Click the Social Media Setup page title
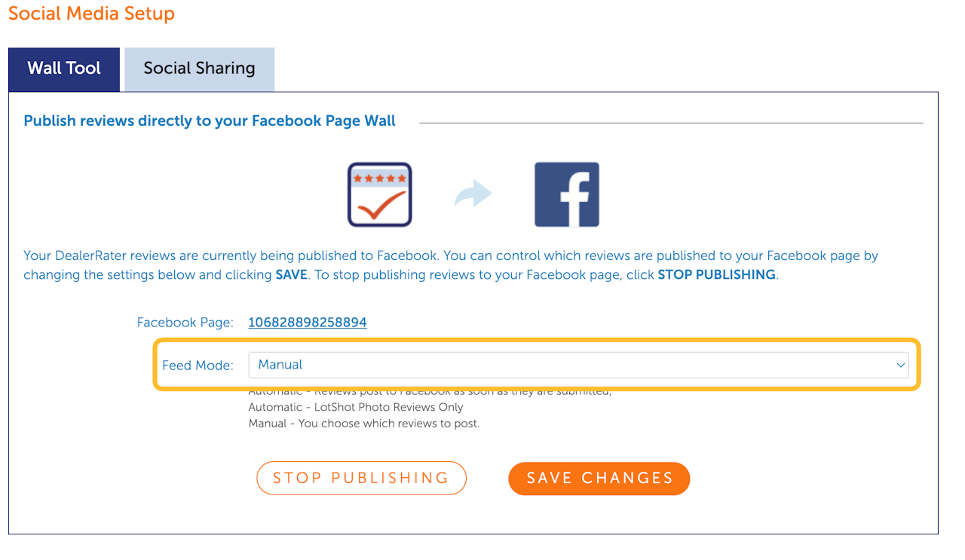965x560 pixels. tap(91, 14)
